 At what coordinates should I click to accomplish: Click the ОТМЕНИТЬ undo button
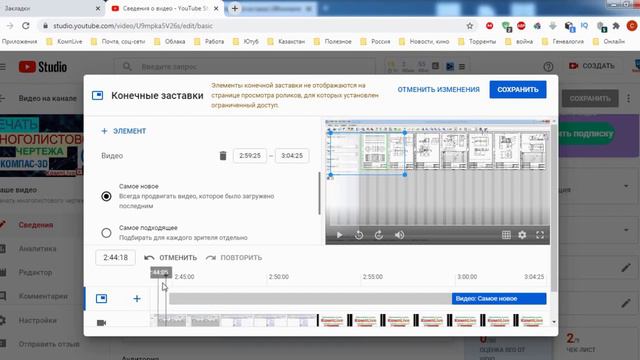170,258
